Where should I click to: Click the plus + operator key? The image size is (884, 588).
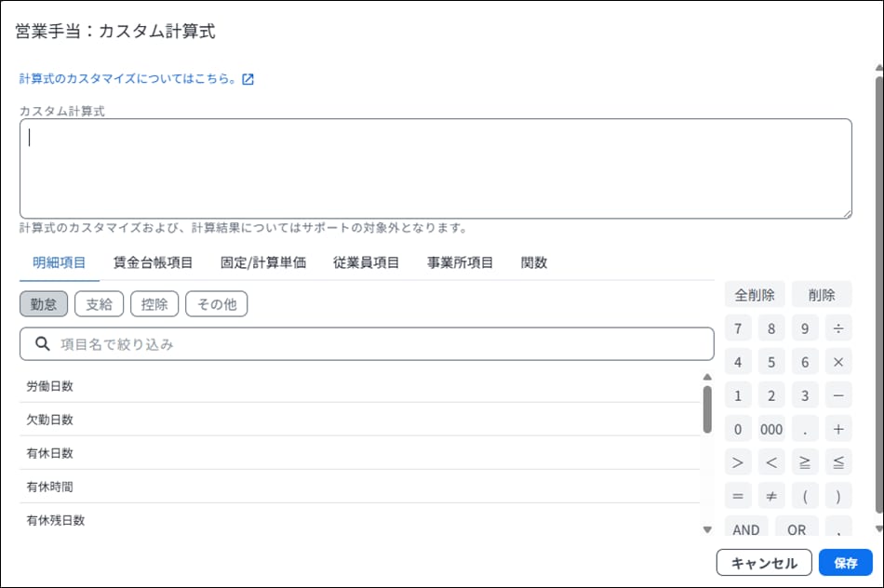837,429
